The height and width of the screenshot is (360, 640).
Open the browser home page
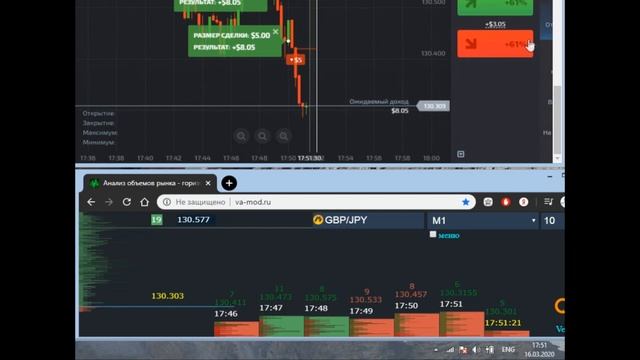pos(144,202)
